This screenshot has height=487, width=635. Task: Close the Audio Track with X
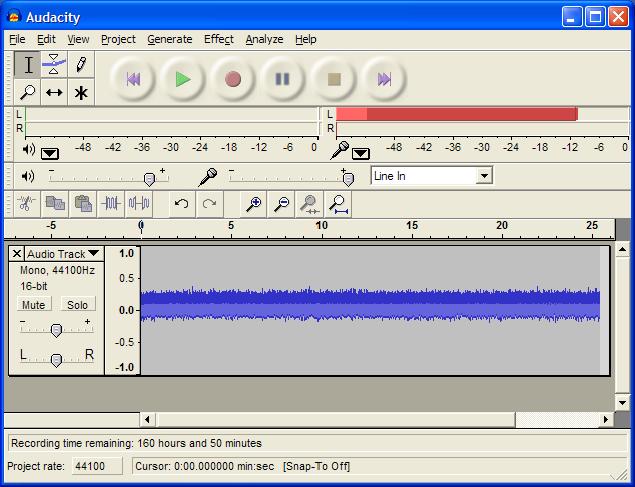tap(17, 254)
